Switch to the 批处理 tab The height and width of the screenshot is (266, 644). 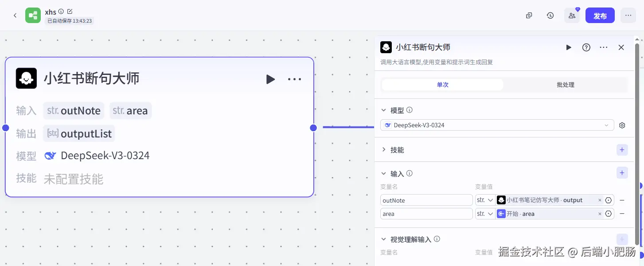pos(566,85)
